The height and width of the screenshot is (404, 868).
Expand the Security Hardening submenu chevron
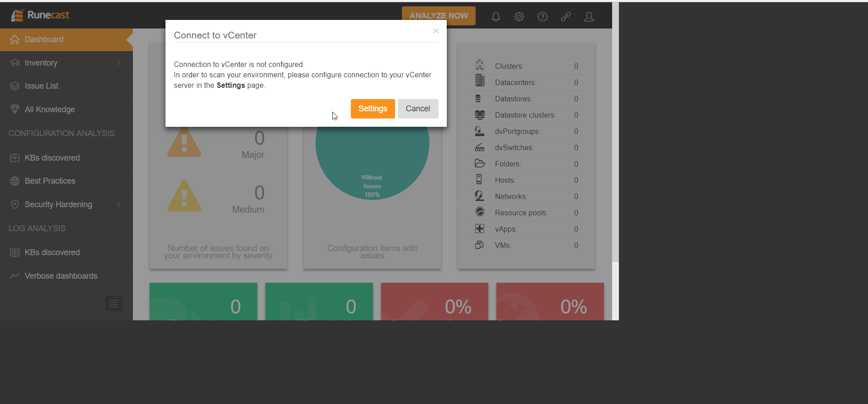pos(119,204)
